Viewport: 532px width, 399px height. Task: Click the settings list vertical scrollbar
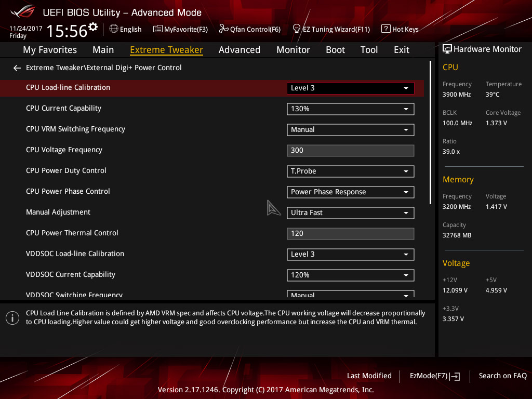[x=430, y=132]
